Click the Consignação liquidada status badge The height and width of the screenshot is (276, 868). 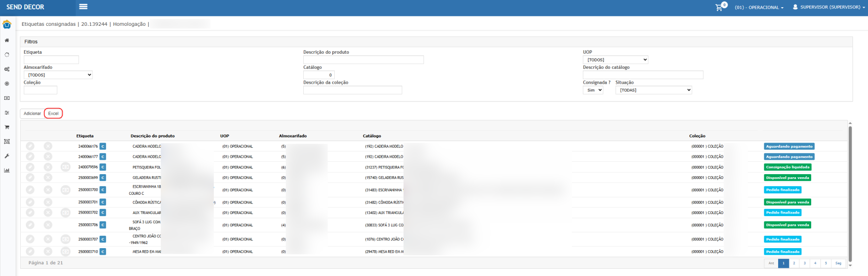pos(788,167)
